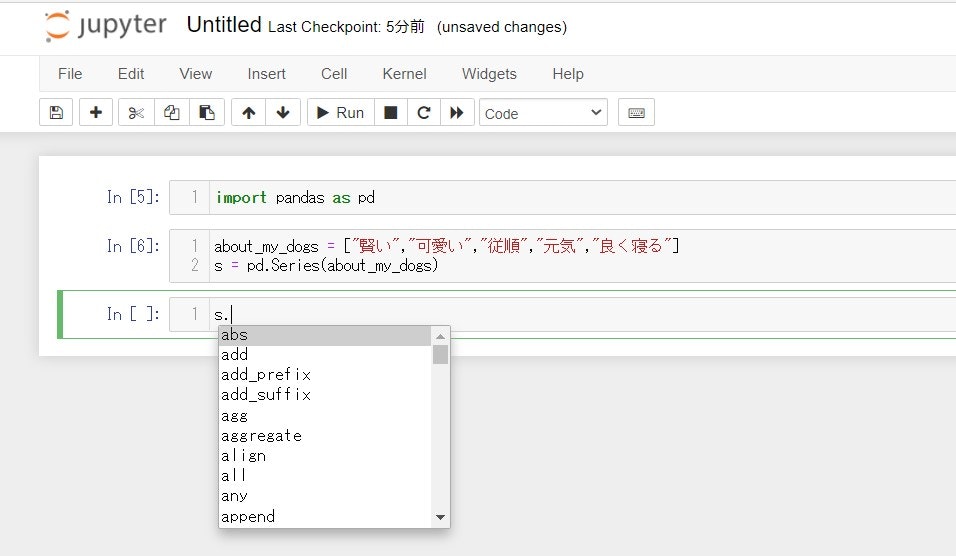Viewport: 956px width, 556px height.
Task: Choose add_prefix from the completion list
Action: point(325,375)
